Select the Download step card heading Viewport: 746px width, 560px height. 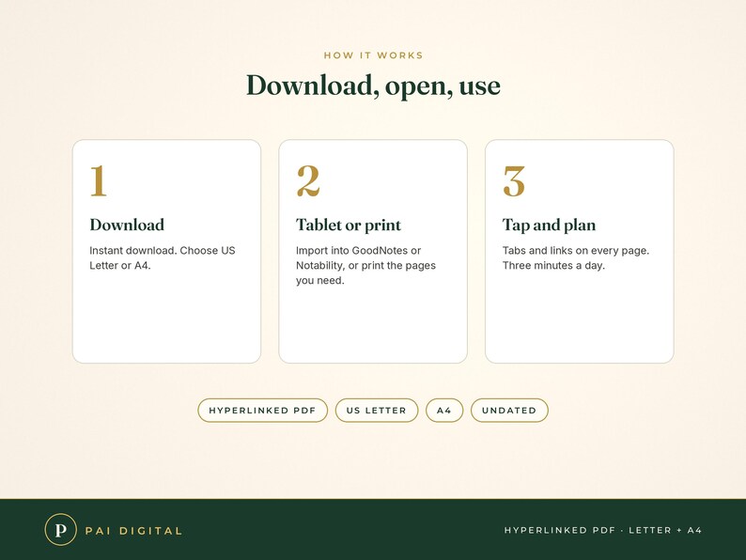pyautogui.click(x=127, y=225)
